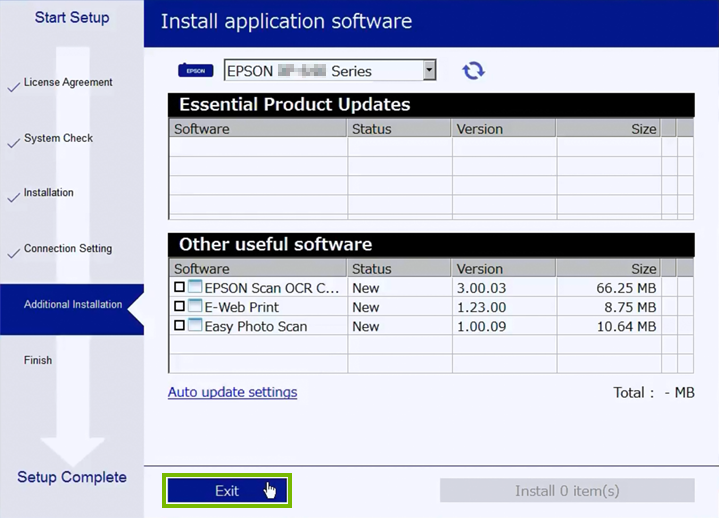Click Software column header in Other useful software
Image resolution: width=719 pixels, height=518 pixels.
[x=258, y=269]
